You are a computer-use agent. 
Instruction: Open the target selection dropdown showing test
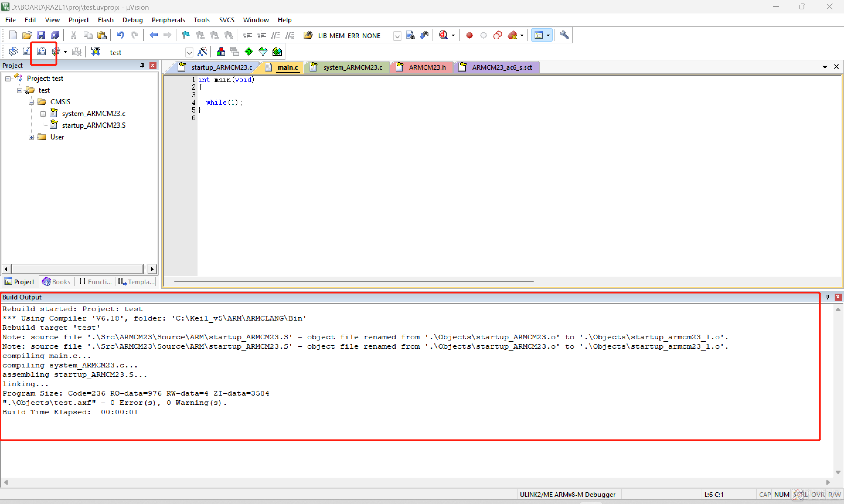tap(189, 53)
